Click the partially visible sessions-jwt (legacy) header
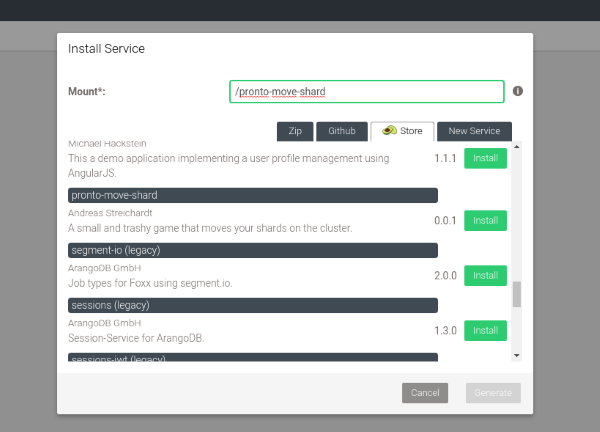600x432 pixels. (252, 357)
